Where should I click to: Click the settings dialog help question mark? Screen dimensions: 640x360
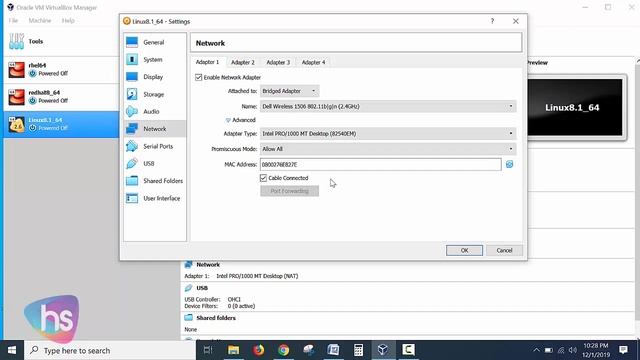point(492,21)
